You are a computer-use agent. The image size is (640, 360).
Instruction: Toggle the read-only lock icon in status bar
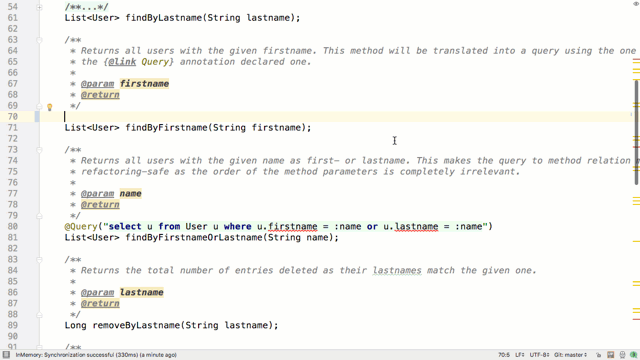pos(598,355)
